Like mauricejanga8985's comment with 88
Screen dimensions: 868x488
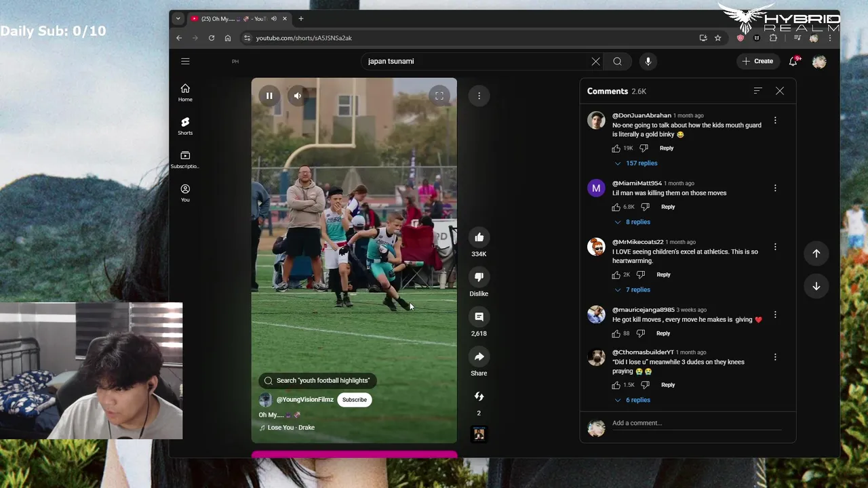click(x=616, y=333)
